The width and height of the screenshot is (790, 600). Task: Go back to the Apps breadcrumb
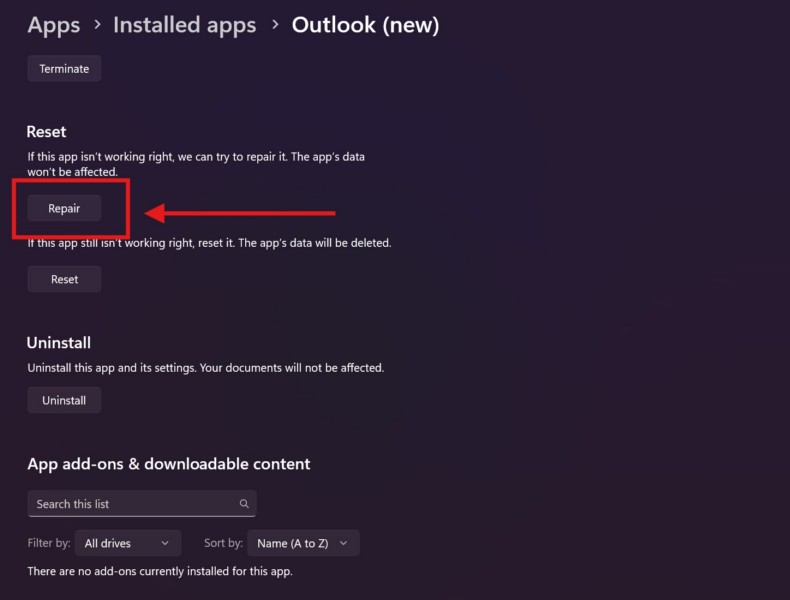53,25
